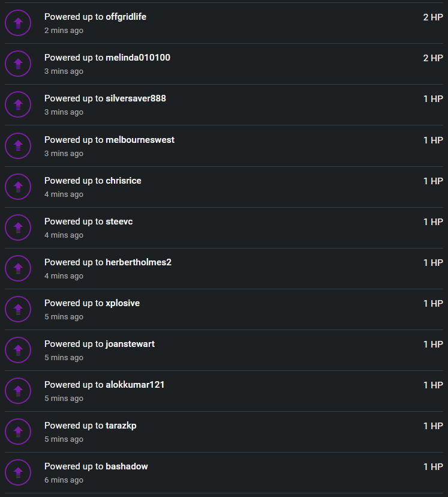Go to the tarazkp profile link
Viewport: 448px width, 497px height.
click(x=121, y=426)
